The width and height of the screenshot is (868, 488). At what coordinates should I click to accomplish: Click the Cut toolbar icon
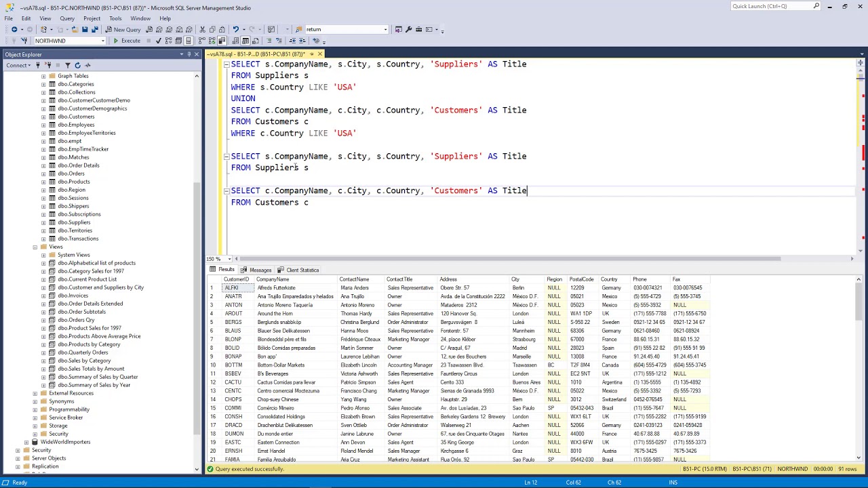(x=202, y=29)
